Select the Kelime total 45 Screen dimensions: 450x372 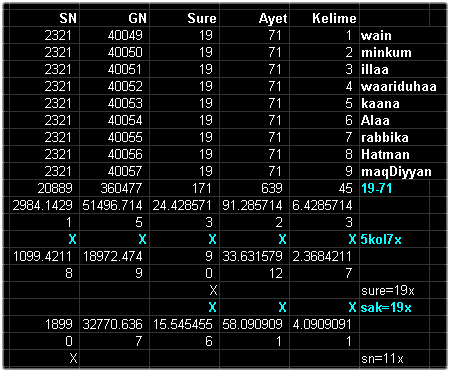[345, 188]
